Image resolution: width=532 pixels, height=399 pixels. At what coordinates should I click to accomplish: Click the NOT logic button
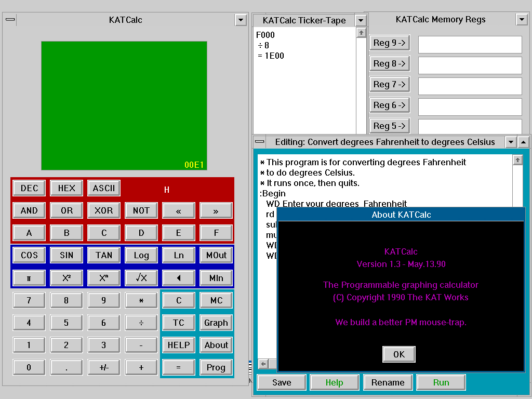click(x=141, y=211)
